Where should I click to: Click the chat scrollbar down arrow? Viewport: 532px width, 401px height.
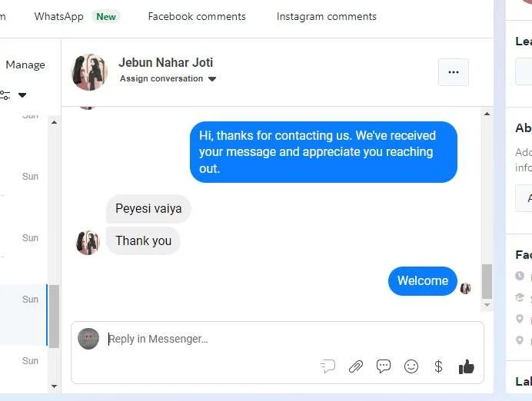487,305
